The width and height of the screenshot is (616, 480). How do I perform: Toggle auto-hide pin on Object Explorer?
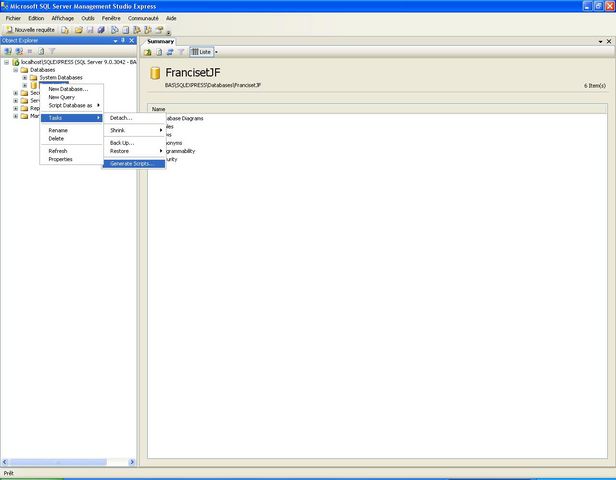(x=122, y=41)
